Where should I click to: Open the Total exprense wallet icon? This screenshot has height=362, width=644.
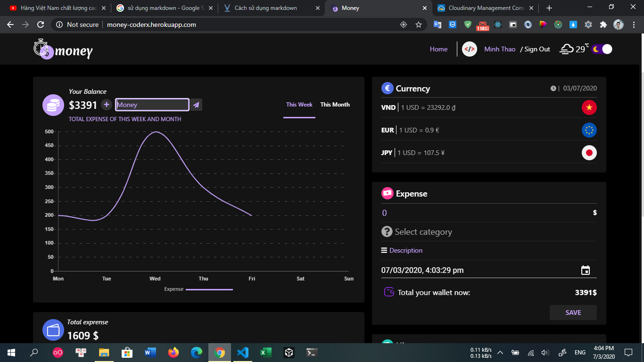tap(53, 330)
